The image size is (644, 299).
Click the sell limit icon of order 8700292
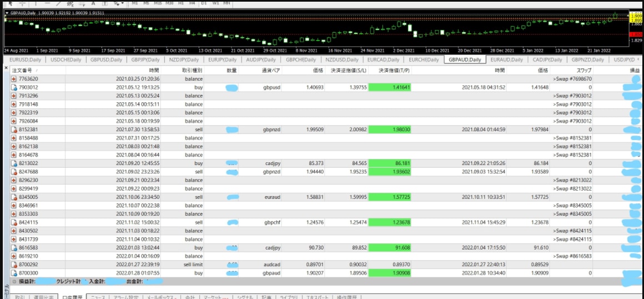13,265
